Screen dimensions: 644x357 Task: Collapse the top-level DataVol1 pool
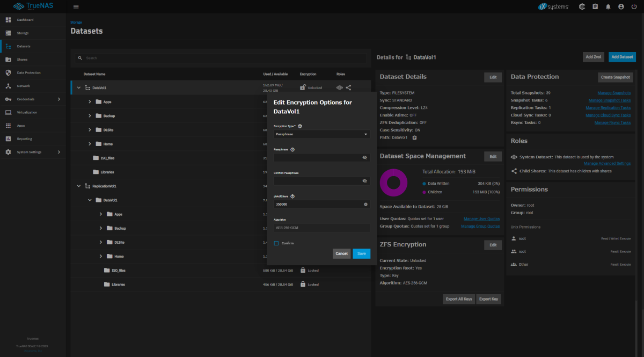point(79,88)
